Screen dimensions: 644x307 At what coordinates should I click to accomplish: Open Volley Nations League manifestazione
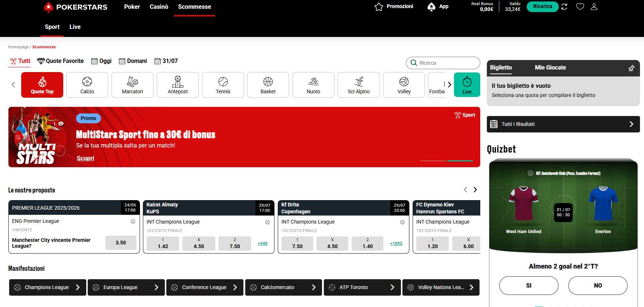441,287
